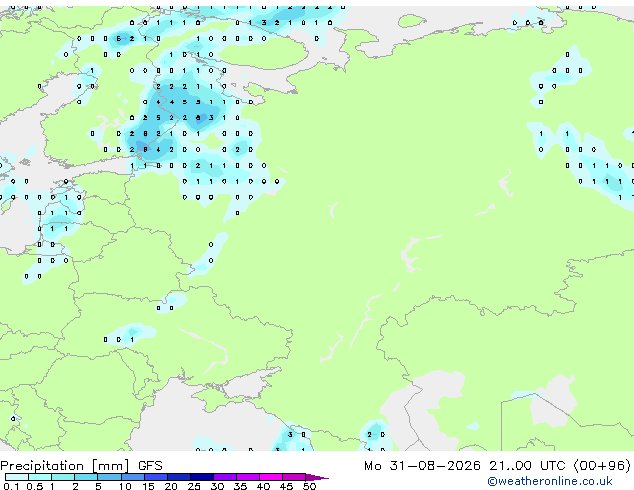Click the 1–2 mm legend color swatch
The image size is (634, 490).
click(63, 477)
